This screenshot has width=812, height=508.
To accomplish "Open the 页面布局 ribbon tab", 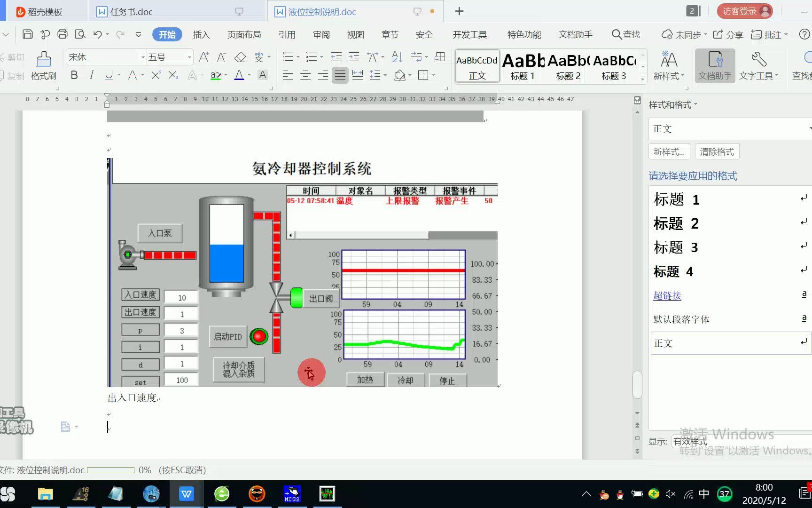I will [244, 34].
